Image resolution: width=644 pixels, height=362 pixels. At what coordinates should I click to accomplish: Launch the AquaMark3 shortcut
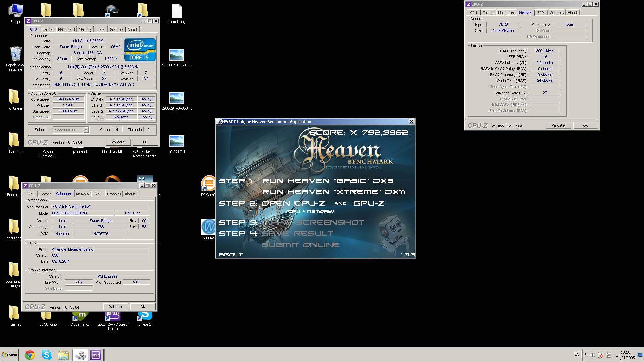pos(80,319)
